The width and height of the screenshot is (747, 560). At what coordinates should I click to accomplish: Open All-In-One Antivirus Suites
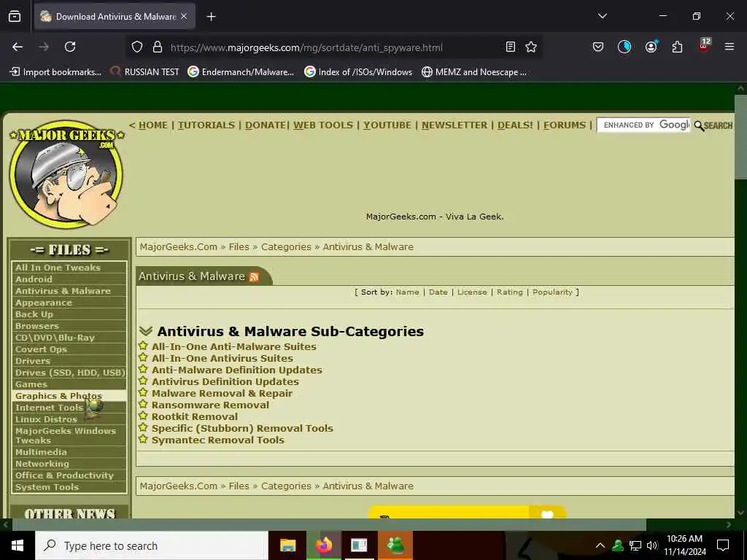point(222,358)
